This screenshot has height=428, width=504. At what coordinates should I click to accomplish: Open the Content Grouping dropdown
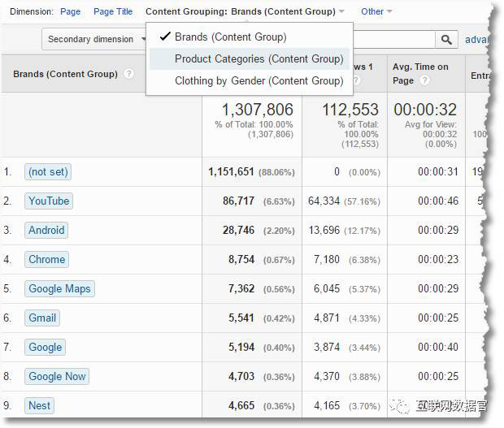(x=245, y=11)
